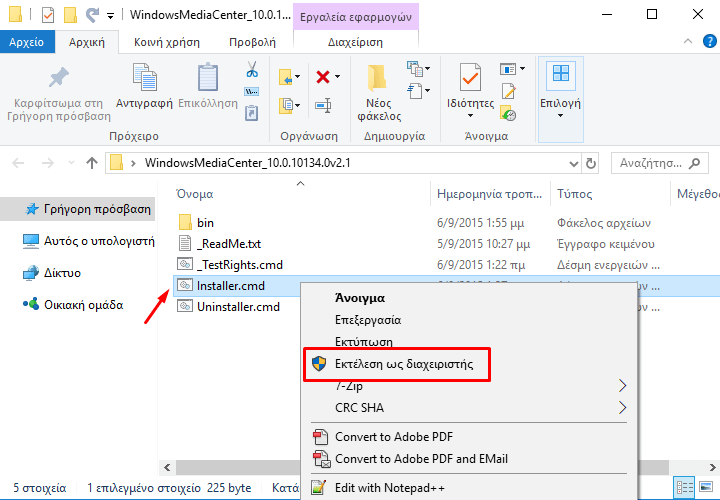Click the Forward navigation arrow
This screenshot has width=720, height=500.
[x=48, y=163]
